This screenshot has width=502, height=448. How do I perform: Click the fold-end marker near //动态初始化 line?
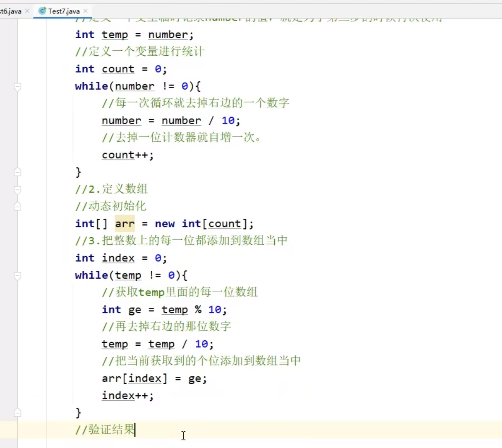pyautogui.click(x=18, y=206)
